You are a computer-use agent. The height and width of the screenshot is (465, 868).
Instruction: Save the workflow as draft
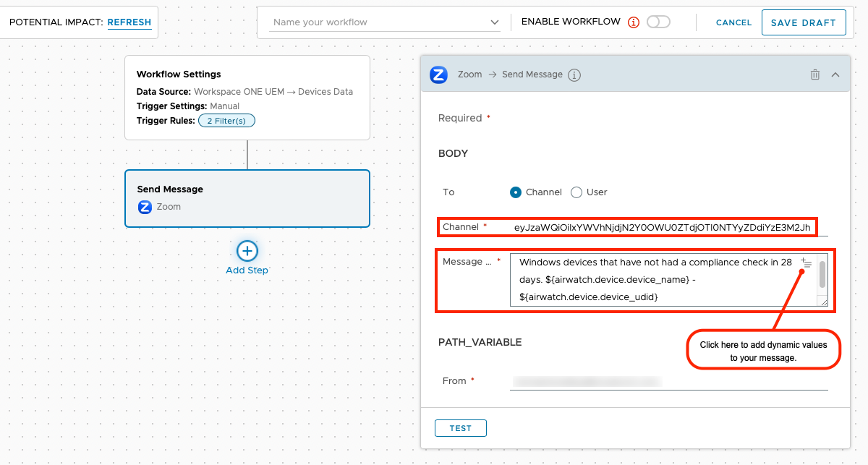(x=803, y=22)
